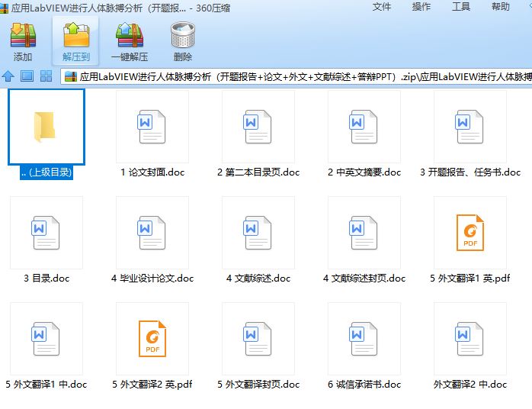Switch to list view icon
532x409 pixels.
(27, 76)
